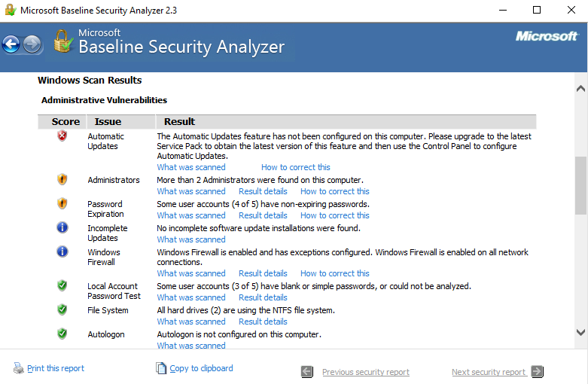
Task: Click the yellow warning shield beside Administrators
Action: 62,180
